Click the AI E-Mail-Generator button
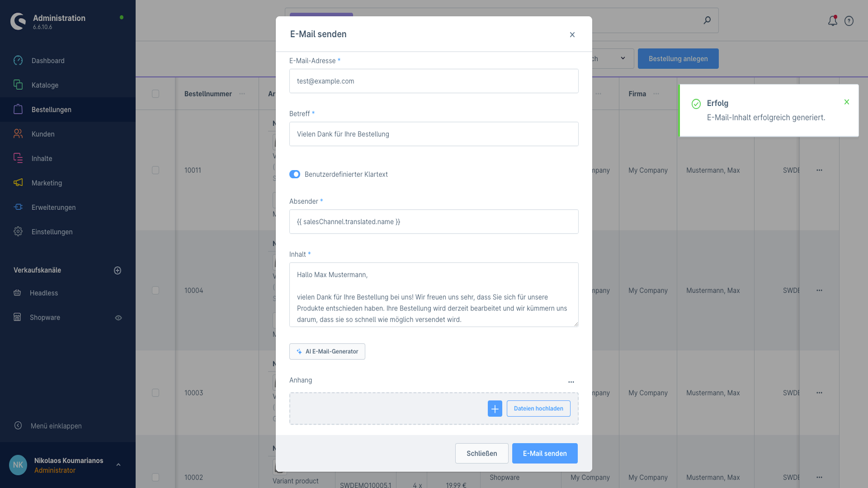868x488 pixels. [x=327, y=352]
